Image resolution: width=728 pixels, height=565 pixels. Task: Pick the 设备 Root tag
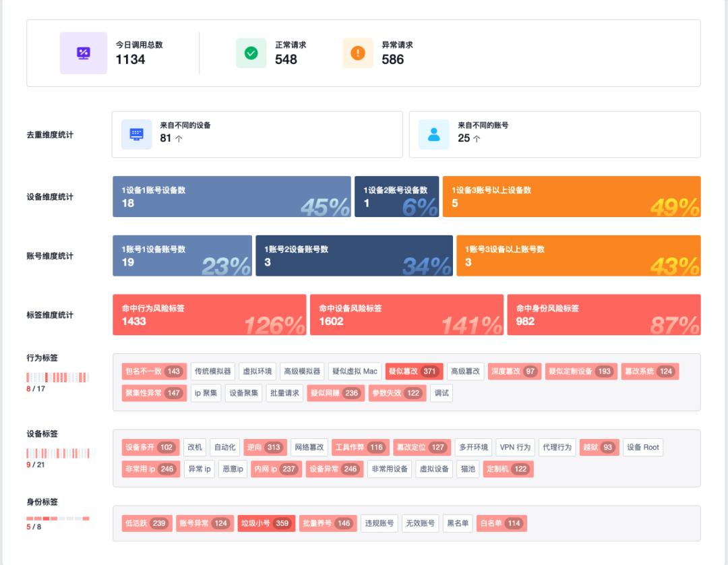643,448
